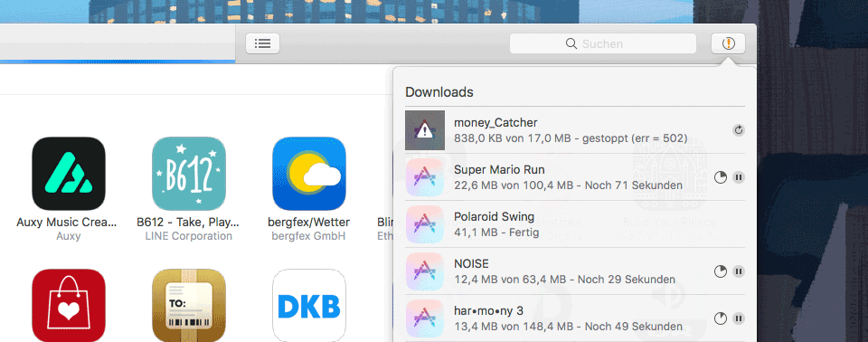The image size is (868, 342).
Task: Click the bergfex/Wetter app title
Action: click(x=309, y=223)
